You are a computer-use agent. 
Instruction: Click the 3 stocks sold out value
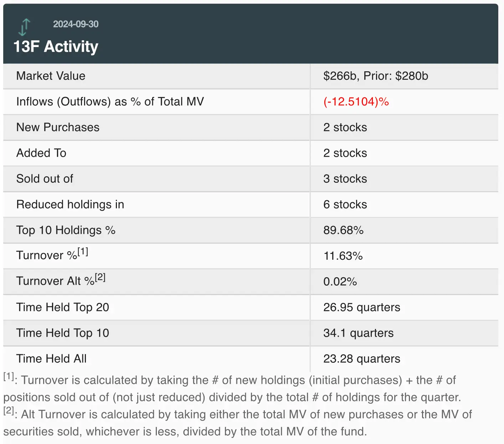pyautogui.click(x=345, y=179)
